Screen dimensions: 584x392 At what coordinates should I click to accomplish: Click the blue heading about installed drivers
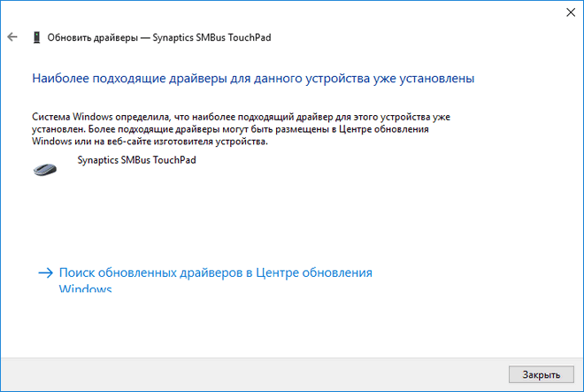click(253, 79)
